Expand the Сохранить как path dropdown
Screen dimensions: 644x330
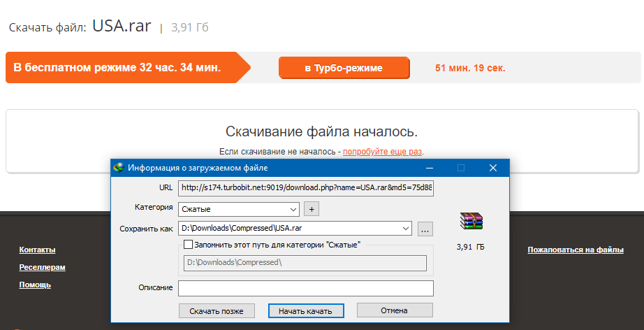click(406, 229)
